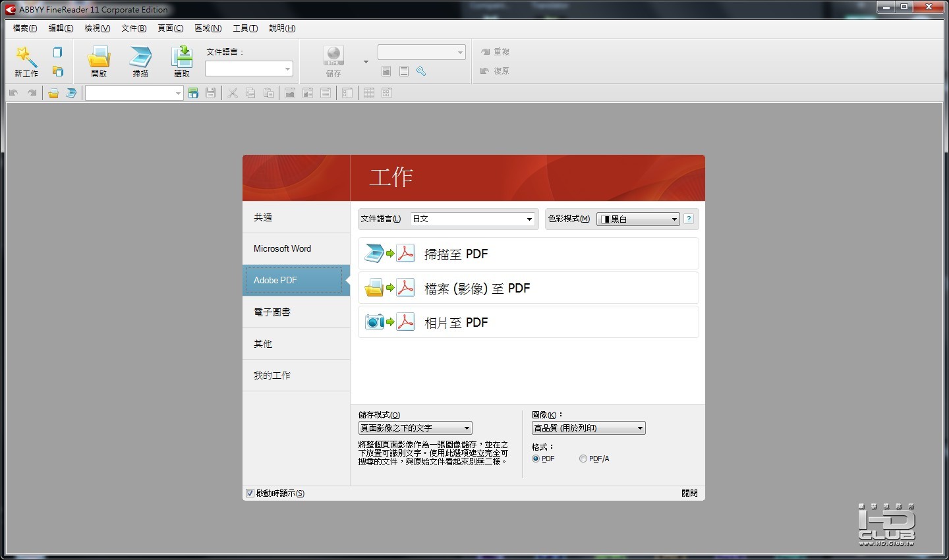Click the floppy disk save icon
The width and height of the screenshot is (949, 560).
click(211, 94)
